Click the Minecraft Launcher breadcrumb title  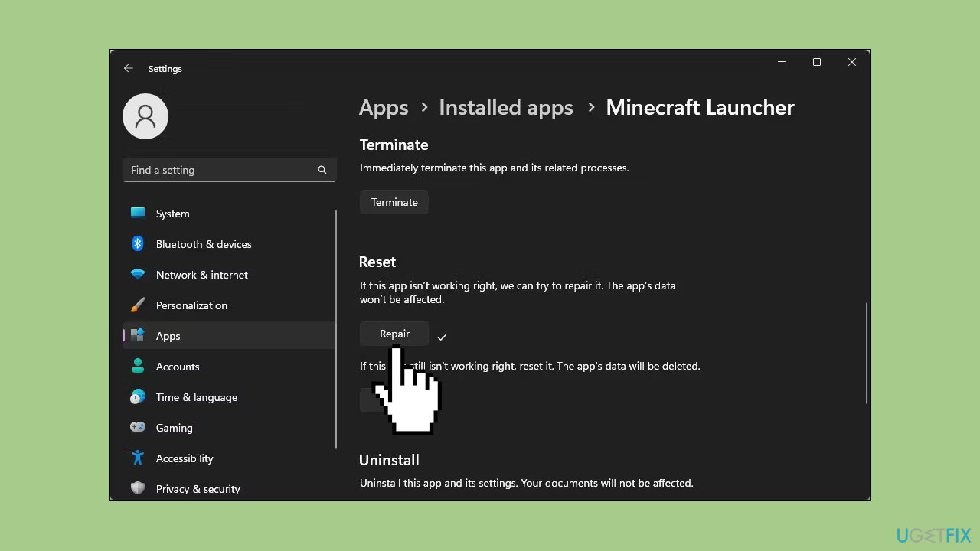pyautogui.click(x=700, y=108)
